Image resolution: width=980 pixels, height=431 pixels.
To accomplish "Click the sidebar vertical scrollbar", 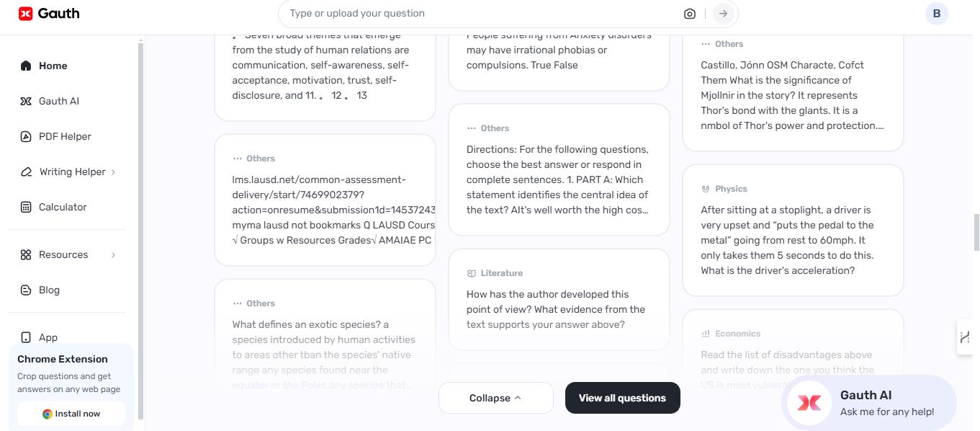I will (x=141, y=231).
